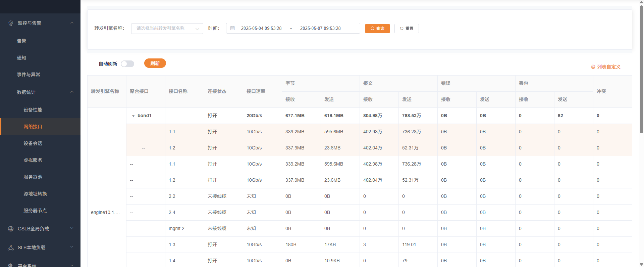Viewport: 644px width, 267px height.
Task: Click the SLB local load topology icon
Action: [11, 248]
